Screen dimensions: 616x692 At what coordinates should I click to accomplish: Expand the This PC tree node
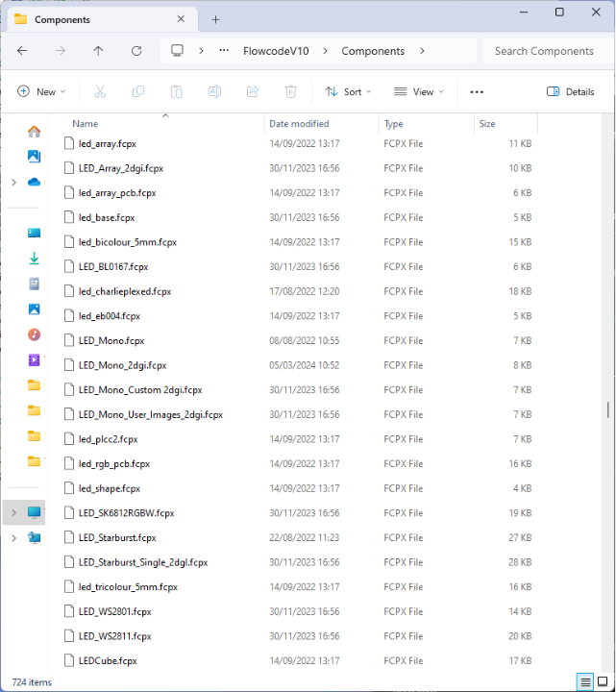[x=13, y=512]
